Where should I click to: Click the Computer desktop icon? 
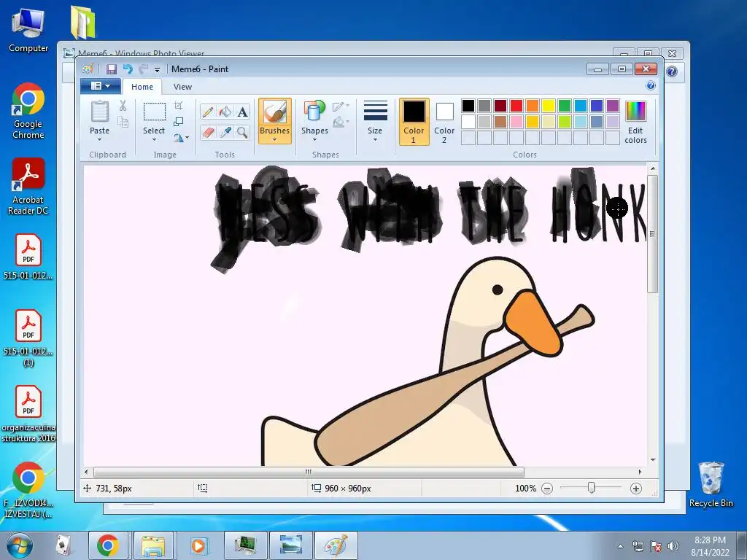pos(28,30)
